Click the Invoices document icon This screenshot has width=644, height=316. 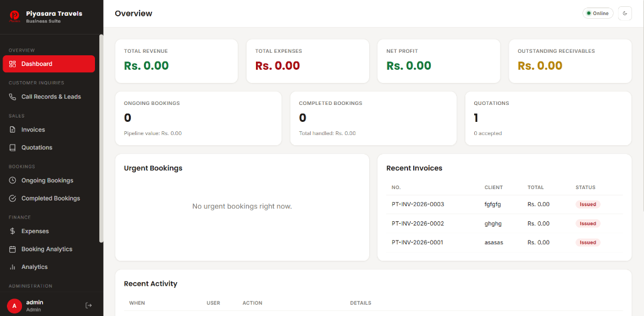pos(13,129)
